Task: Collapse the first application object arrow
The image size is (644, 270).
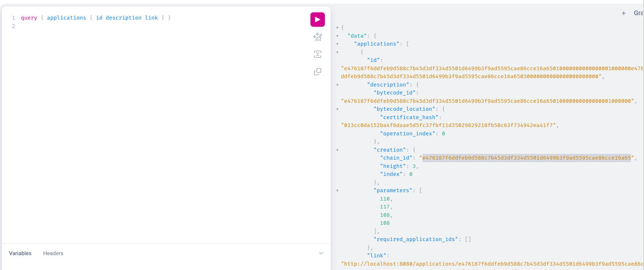Action: tap(338, 52)
